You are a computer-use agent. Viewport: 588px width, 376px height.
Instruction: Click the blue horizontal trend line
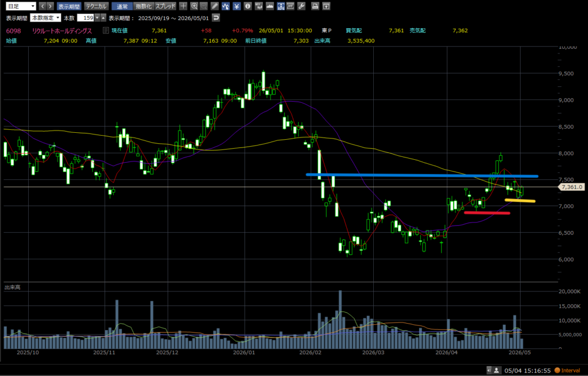point(422,175)
